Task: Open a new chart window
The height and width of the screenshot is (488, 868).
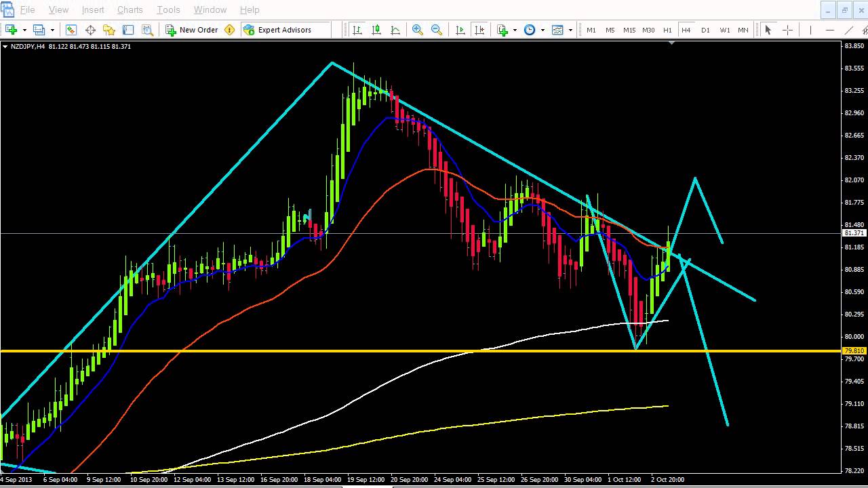Action: 11,30
